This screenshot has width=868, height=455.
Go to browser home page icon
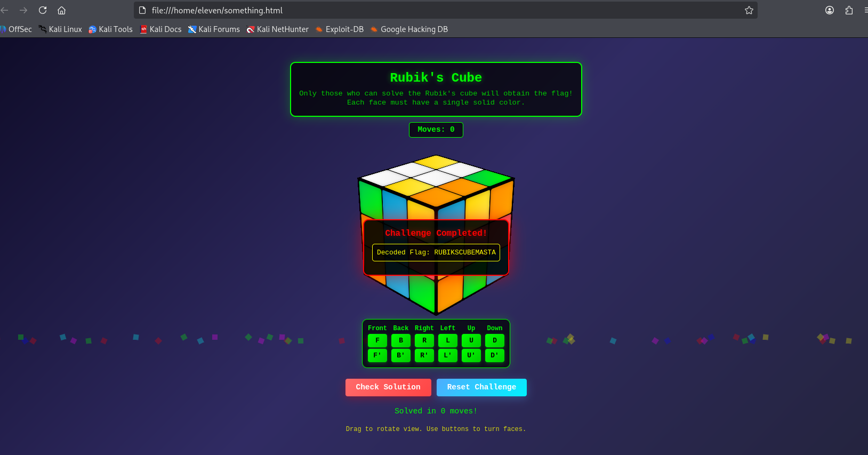tap(61, 10)
